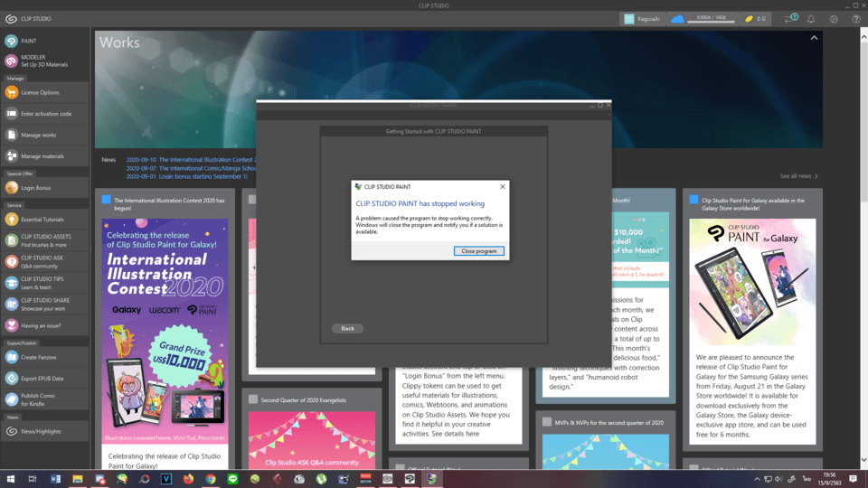Open the KaguraAi account profile

coord(642,19)
